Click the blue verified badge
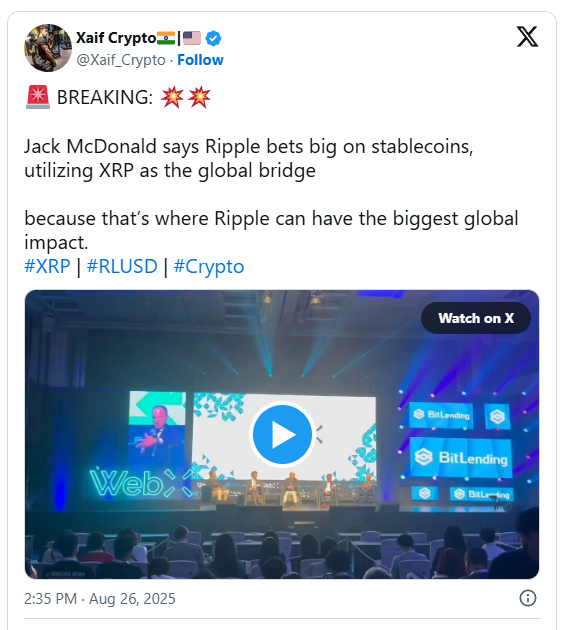566x630 pixels. [x=213, y=39]
